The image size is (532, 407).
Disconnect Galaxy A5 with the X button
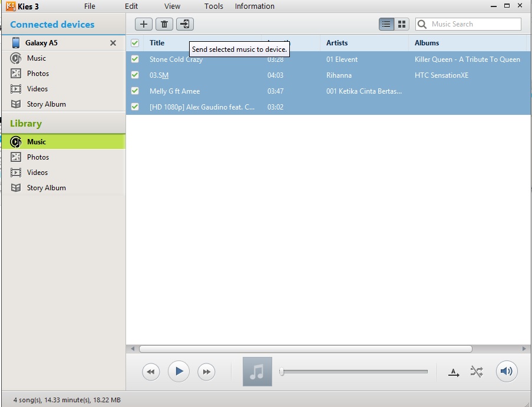113,43
